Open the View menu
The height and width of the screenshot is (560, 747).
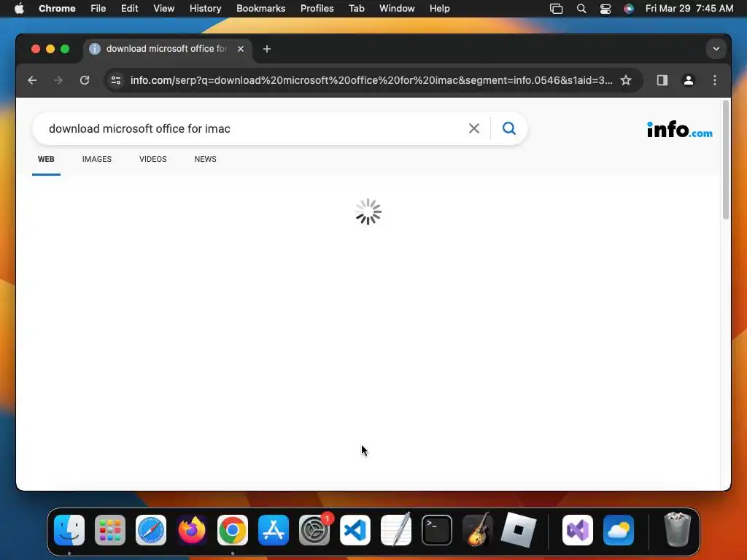tap(163, 9)
